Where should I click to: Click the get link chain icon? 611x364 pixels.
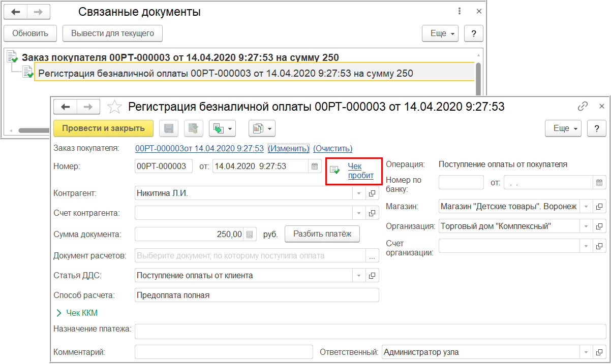tap(583, 107)
